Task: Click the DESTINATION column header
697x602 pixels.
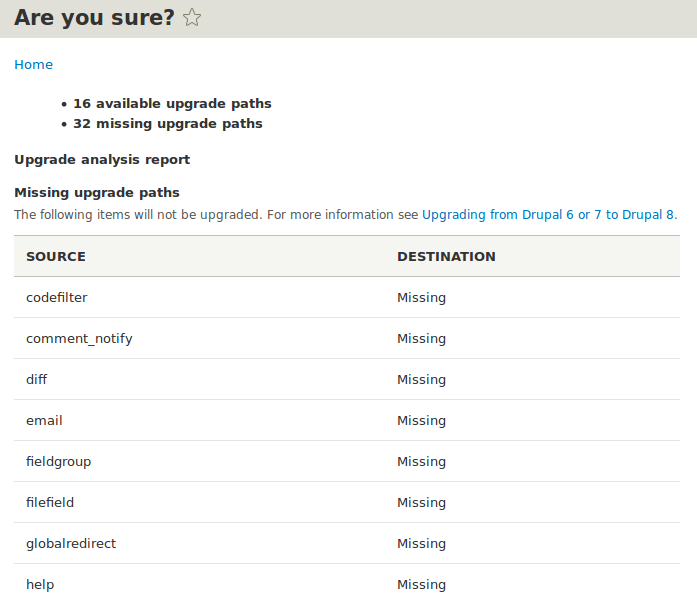Action: 446,256
